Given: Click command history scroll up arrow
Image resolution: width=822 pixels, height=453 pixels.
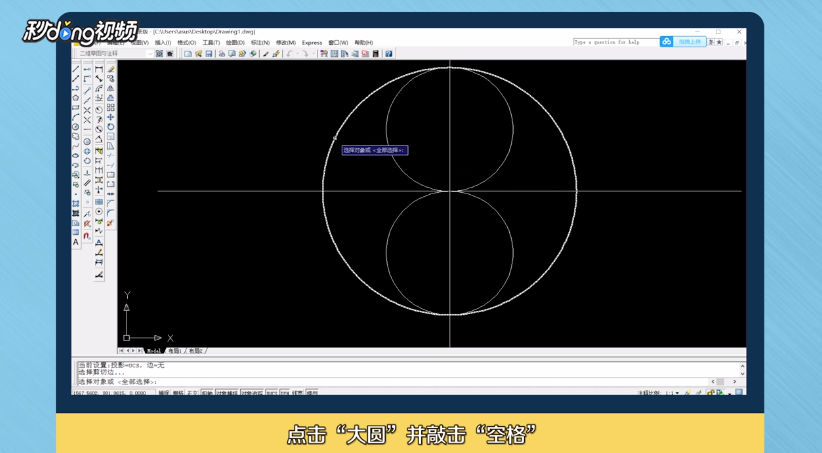Looking at the screenshot, I should (x=742, y=365).
